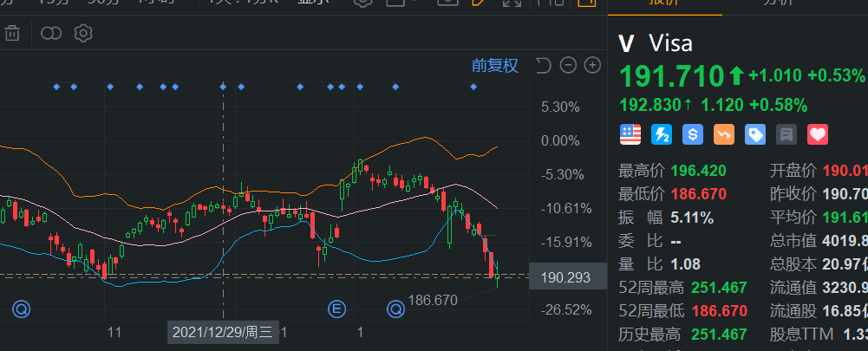Image resolution: width=868 pixels, height=351 pixels.
Task: Click the 股息TTM label
Action: pyautogui.click(x=801, y=335)
